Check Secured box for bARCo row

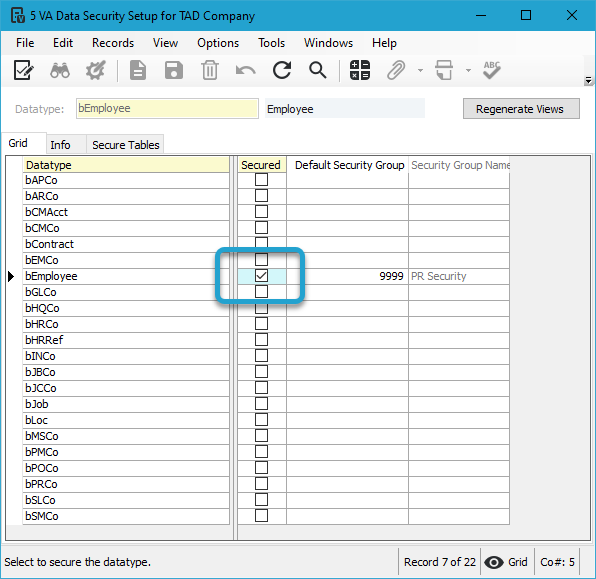tap(261, 196)
